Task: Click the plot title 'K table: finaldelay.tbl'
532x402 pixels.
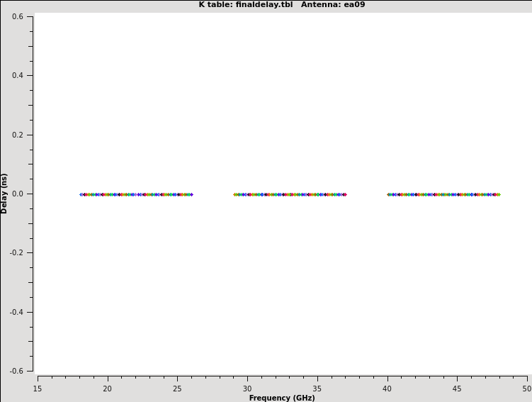Action: 247,5
